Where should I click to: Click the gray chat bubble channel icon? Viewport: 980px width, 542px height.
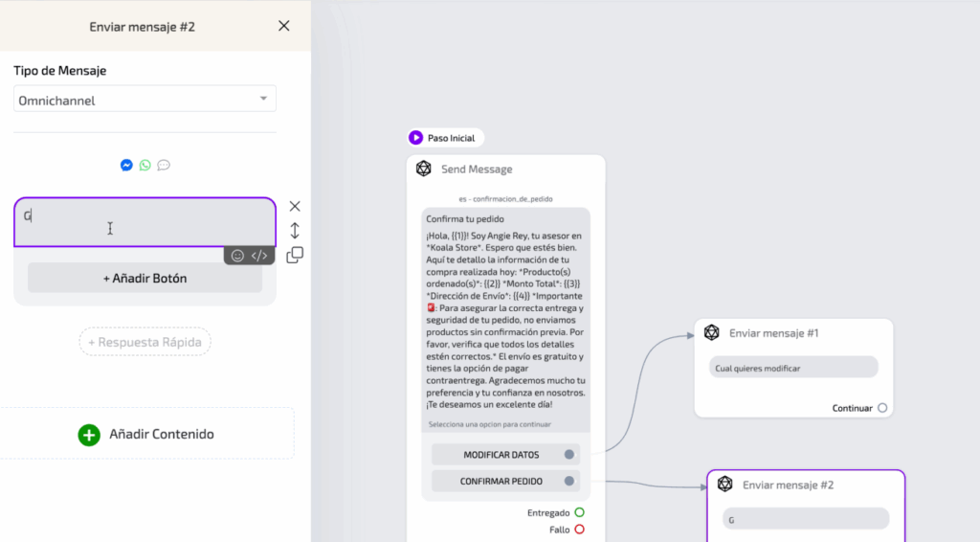tap(164, 165)
